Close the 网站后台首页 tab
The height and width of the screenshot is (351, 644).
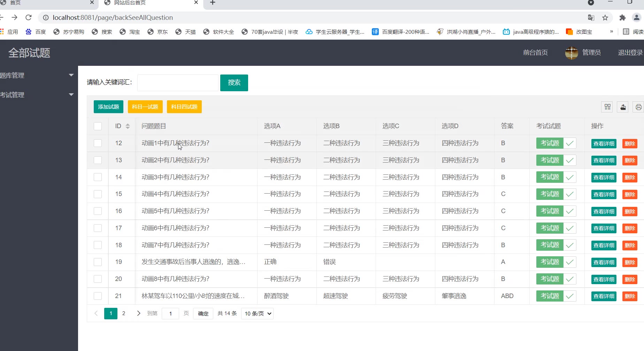point(196,2)
